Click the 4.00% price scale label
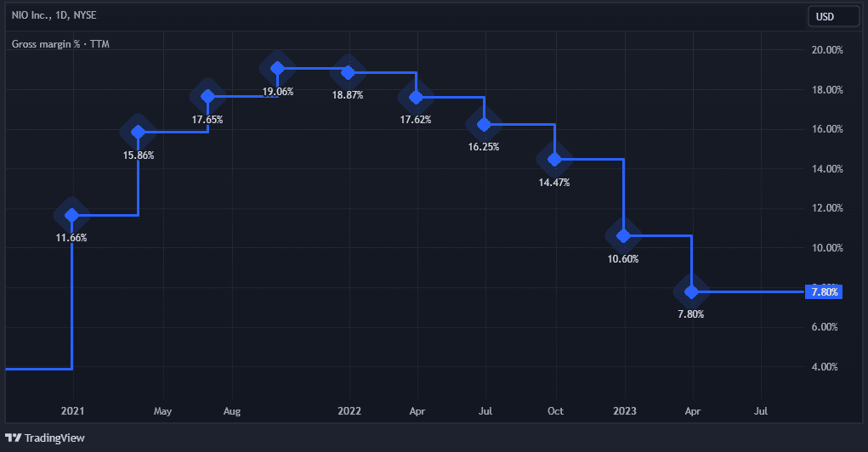868x452 pixels. (827, 367)
